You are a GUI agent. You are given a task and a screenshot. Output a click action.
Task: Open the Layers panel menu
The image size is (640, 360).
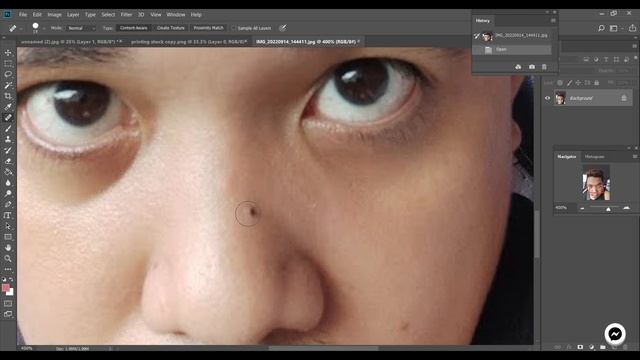coord(635,46)
